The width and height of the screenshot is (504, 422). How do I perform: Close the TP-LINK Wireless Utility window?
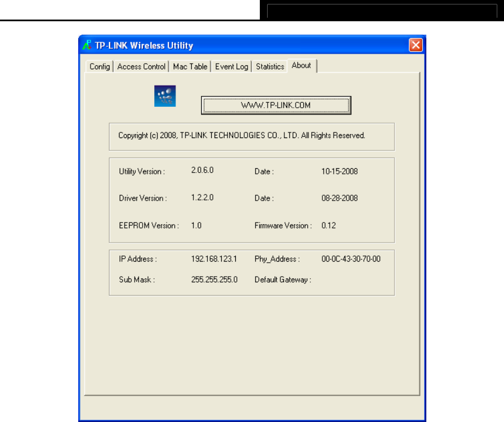[x=416, y=45]
